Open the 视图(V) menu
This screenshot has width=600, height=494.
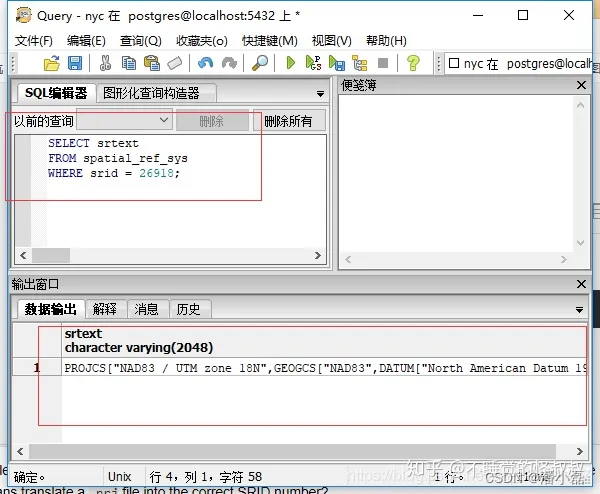pyautogui.click(x=331, y=41)
